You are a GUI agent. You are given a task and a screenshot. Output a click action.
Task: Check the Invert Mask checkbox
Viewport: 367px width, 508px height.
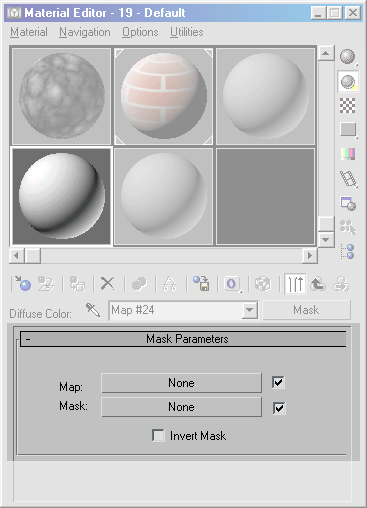(158, 435)
